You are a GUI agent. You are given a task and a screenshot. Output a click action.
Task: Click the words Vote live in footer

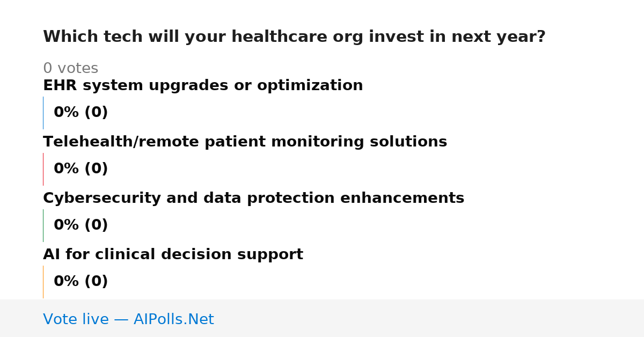coord(76,319)
